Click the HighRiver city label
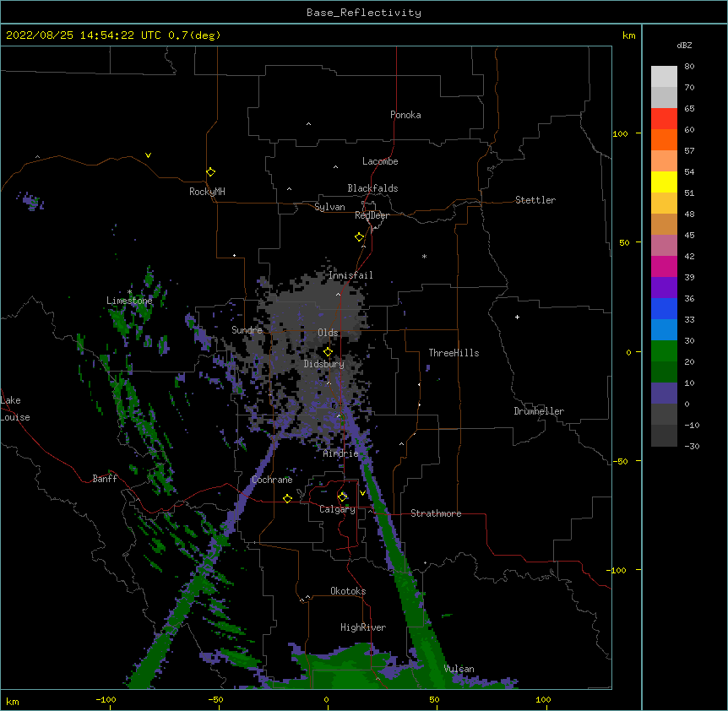The width and height of the screenshot is (728, 711). (x=363, y=627)
